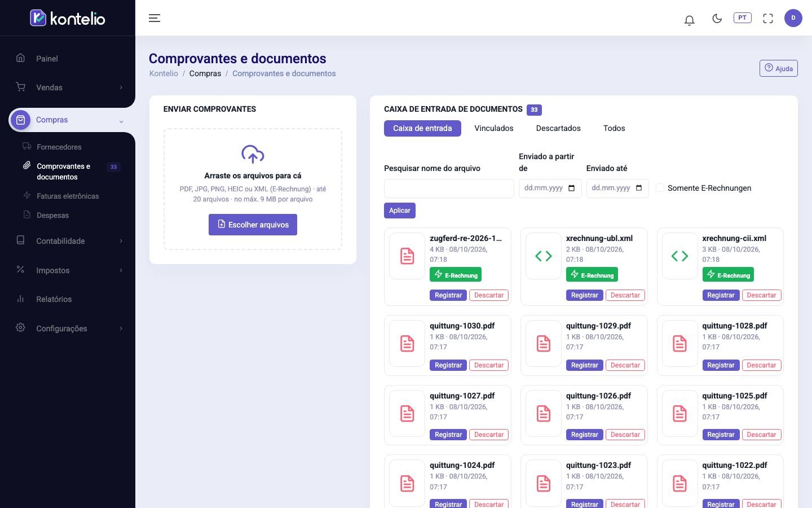Click the Ajuda help button
The height and width of the screenshot is (508, 812).
[779, 68]
